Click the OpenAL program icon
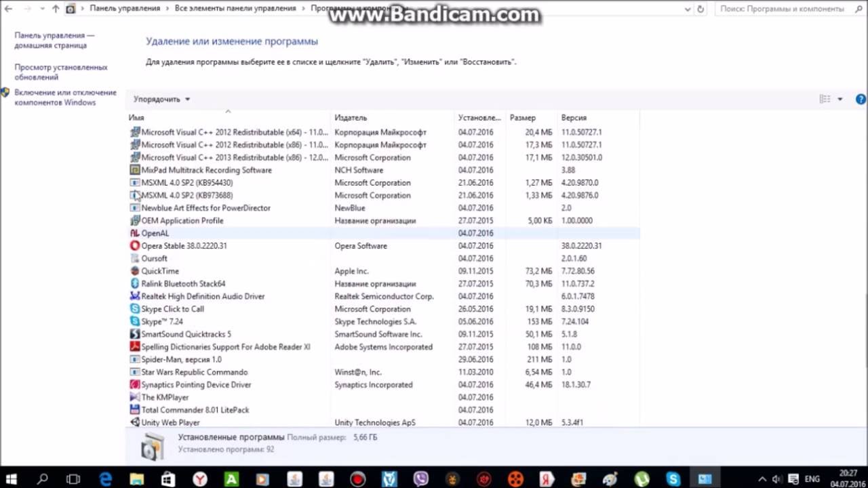868x488 pixels. (134, 233)
